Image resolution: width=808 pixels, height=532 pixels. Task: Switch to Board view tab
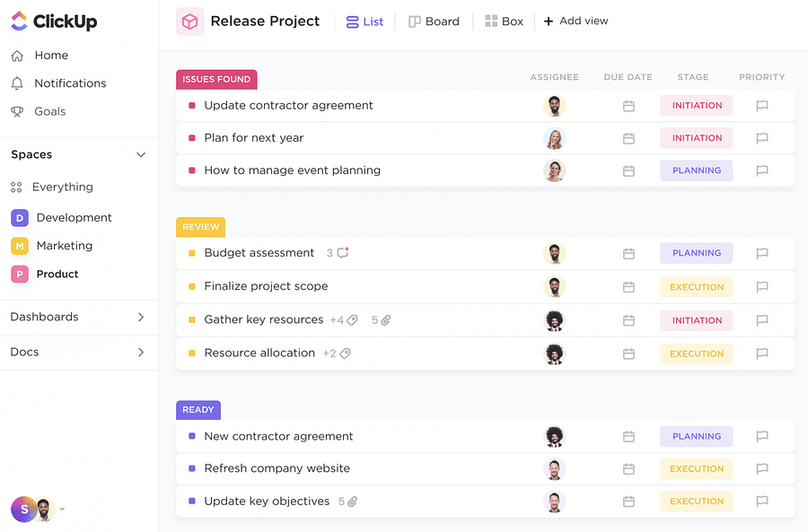(434, 22)
